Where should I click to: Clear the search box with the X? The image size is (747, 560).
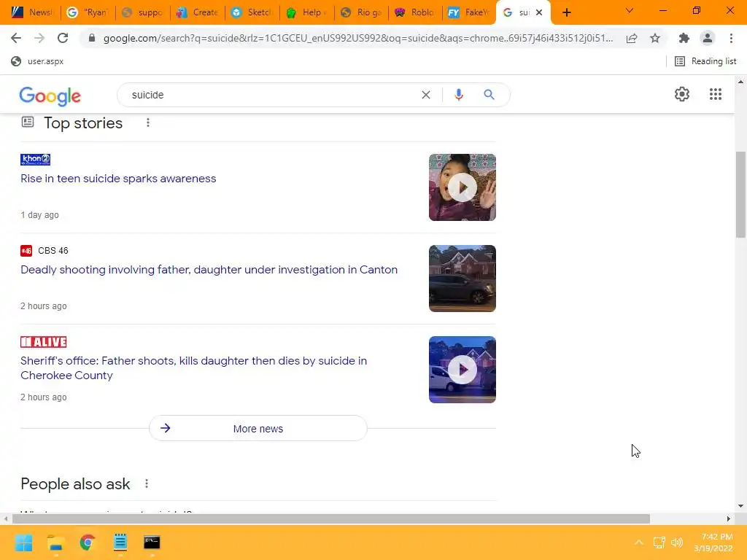point(426,95)
